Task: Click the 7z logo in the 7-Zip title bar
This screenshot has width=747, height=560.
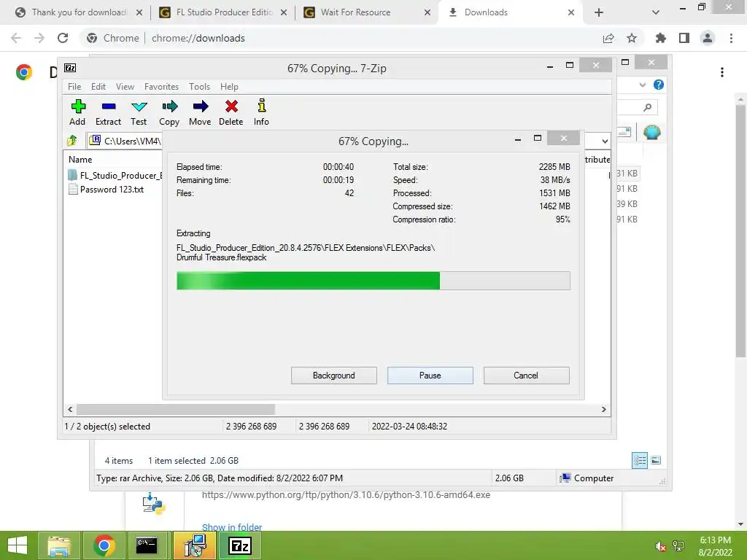Action: [x=70, y=68]
